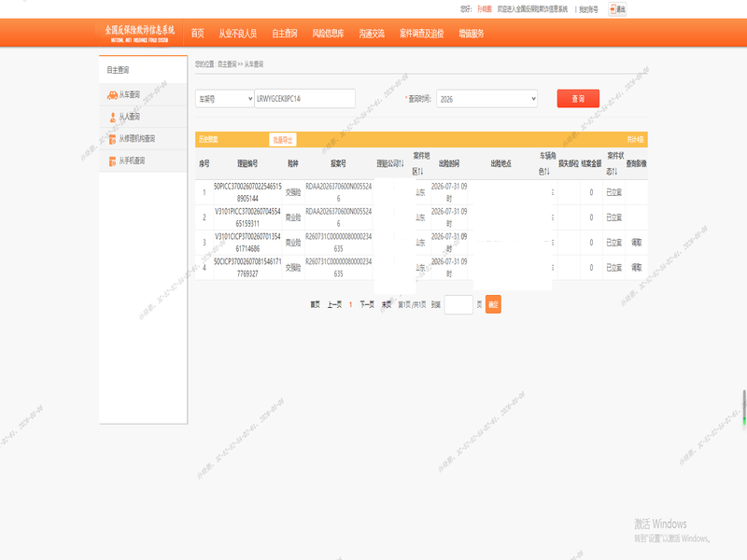Click the 交强险 cell in row 1
The height and width of the screenshot is (560, 747).
(293, 192)
